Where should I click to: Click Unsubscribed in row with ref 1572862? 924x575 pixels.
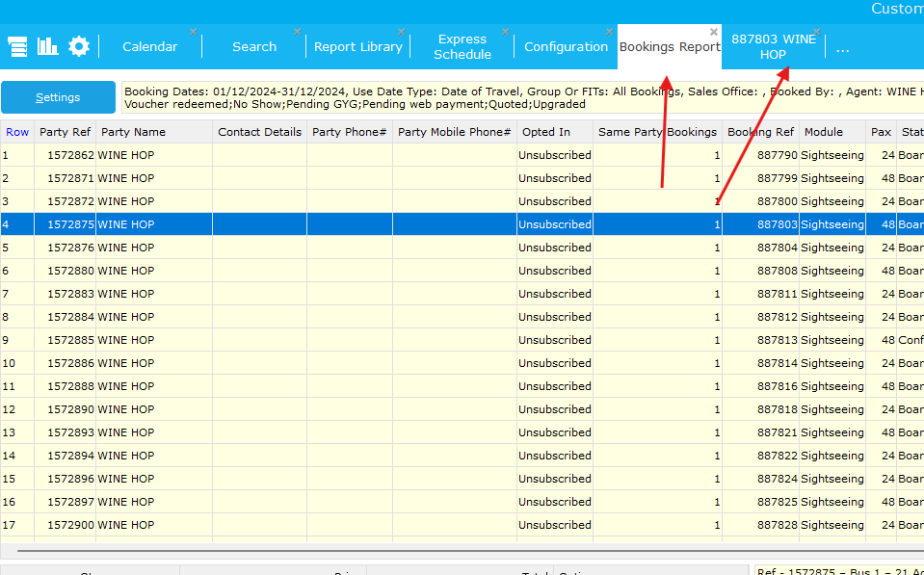click(x=555, y=155)
